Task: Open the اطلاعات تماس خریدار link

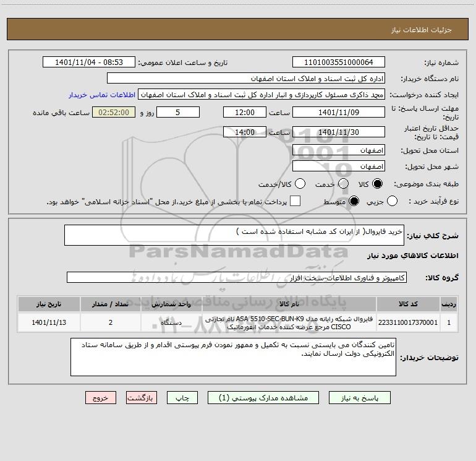Action: click(x=102, y=95)
